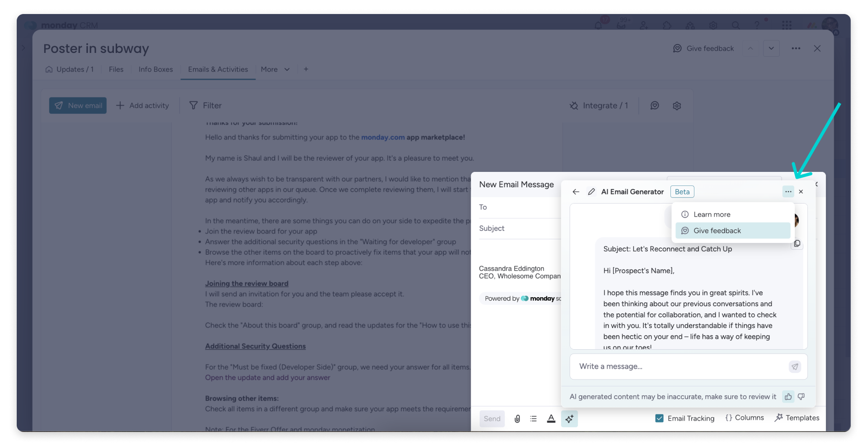Open Integrate / 1 settings

click(x=599, y=105)
